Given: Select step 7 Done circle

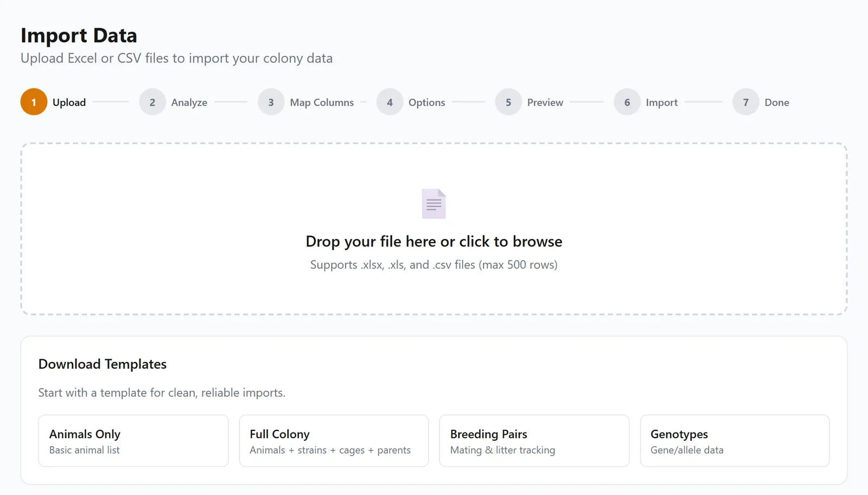Looking at the screenshot, I should point(746,102).
